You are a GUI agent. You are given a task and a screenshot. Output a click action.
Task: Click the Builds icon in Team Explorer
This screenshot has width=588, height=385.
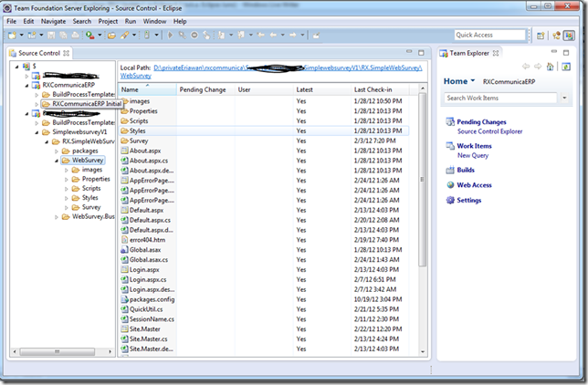click(x=448, y=170)
